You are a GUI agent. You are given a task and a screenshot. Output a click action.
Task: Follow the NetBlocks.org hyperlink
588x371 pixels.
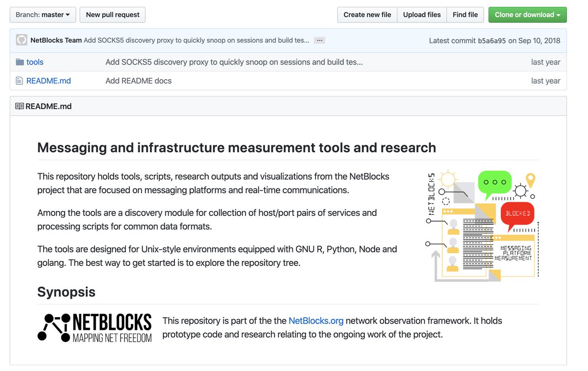[316, 321]
